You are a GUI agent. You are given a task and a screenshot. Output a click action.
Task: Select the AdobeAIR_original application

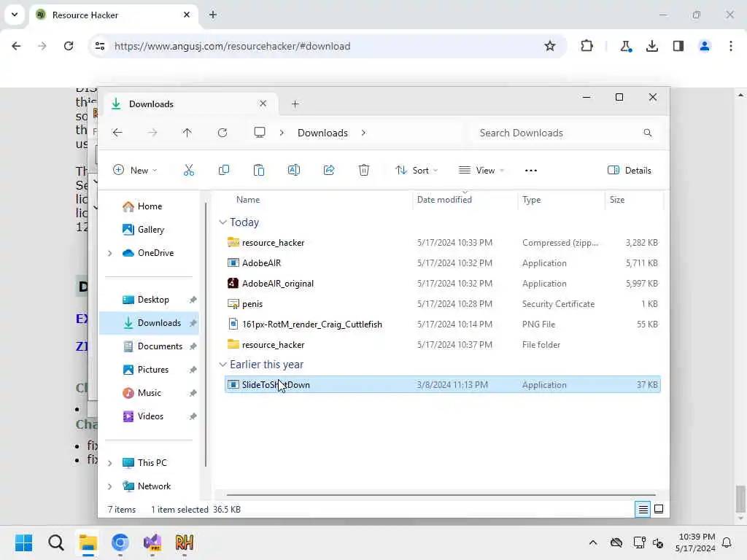[x=442, y=284]
